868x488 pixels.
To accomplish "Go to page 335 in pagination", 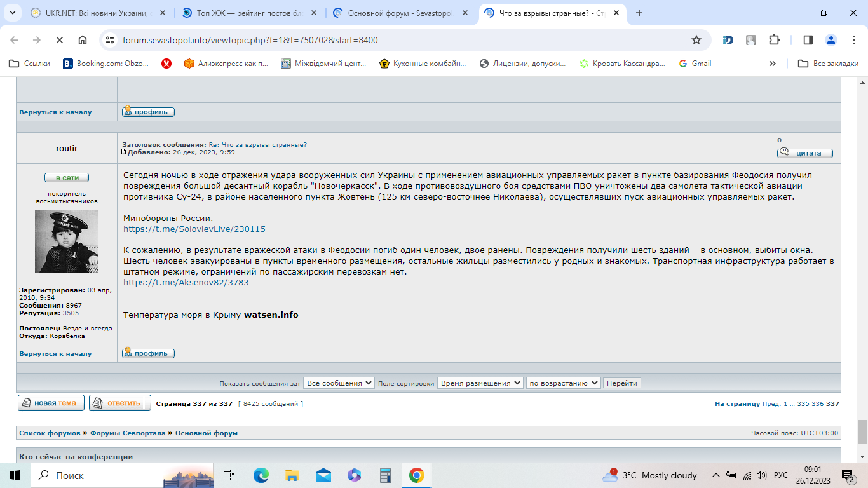I will pyautogui.click(x=803, y=404).
